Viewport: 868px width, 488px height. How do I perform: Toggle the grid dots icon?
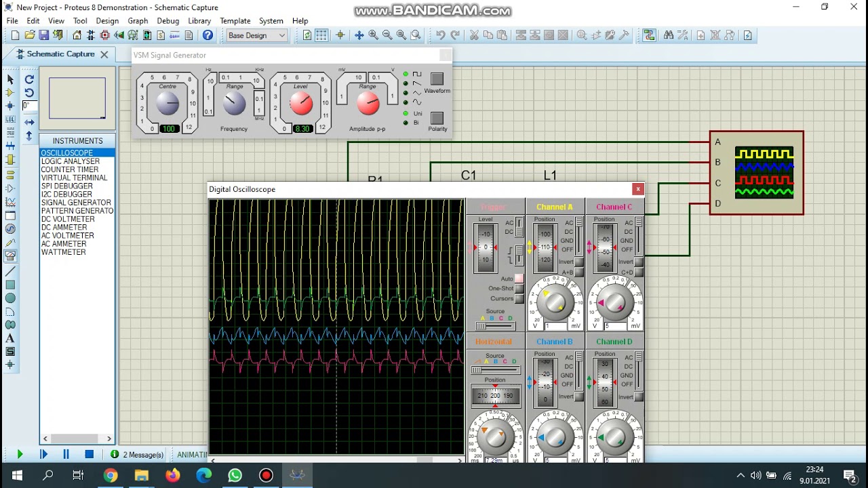point(321,35)
